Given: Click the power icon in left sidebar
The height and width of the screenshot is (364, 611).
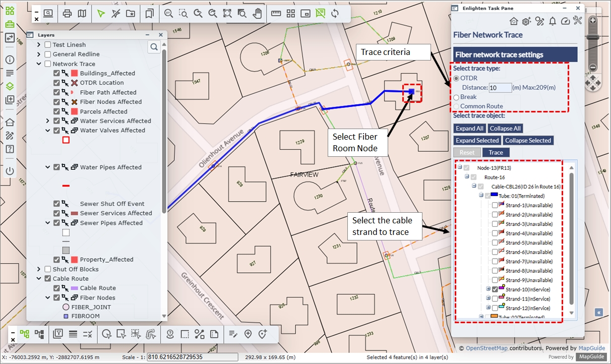Looking at the screenshot, I should click(10, 171).
